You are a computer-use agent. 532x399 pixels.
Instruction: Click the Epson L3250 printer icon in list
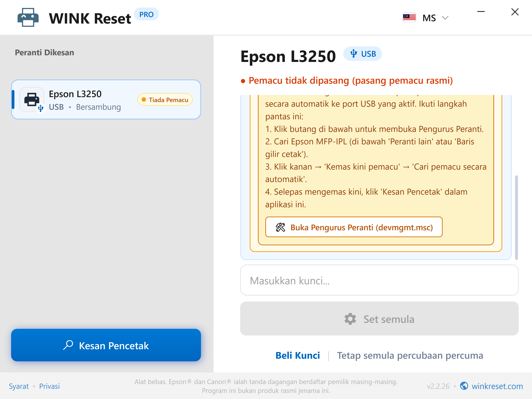pos(32,99)
